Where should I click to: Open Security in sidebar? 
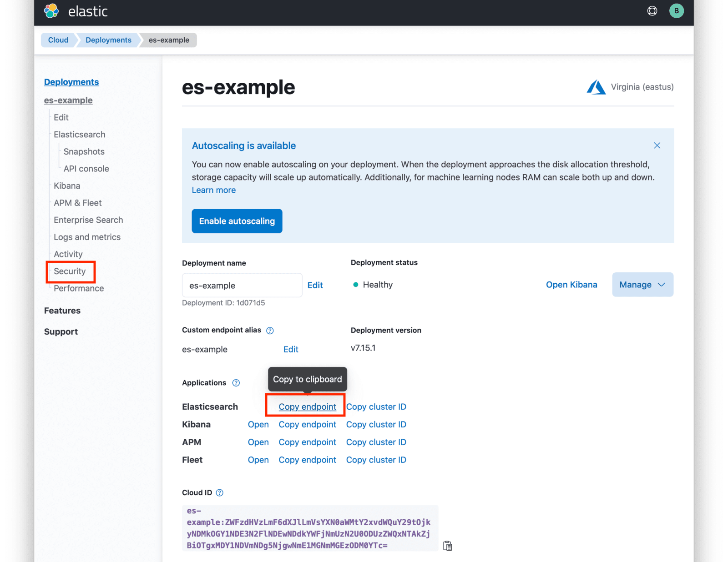[x=70, y=271]
